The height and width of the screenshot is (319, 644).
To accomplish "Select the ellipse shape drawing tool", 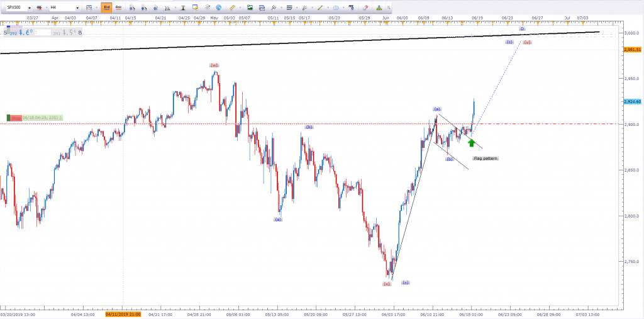I will 336,8.
